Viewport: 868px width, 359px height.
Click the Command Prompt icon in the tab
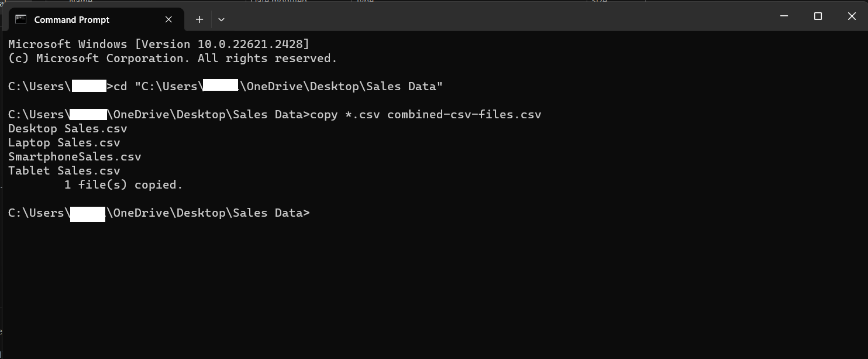click(20, 19)
